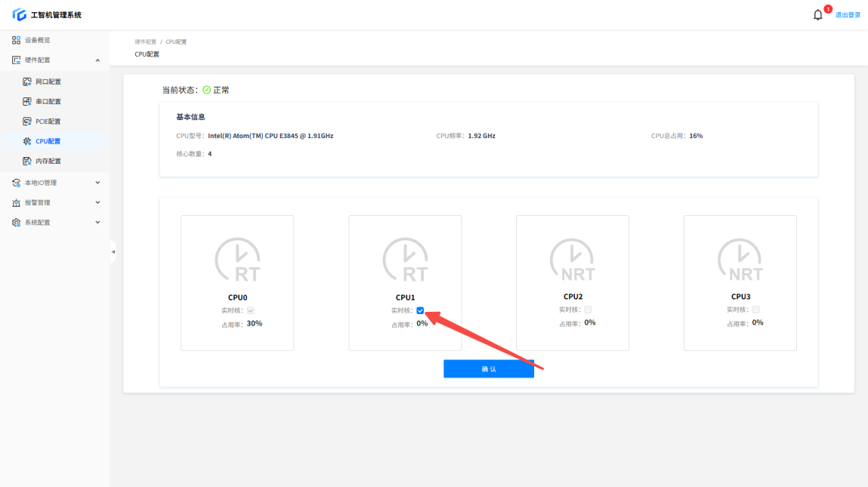Image resolution: width=868 pixels, height=487 pixels.
Task: Click the 本地IO管理 icon
Action: point(16,183)
